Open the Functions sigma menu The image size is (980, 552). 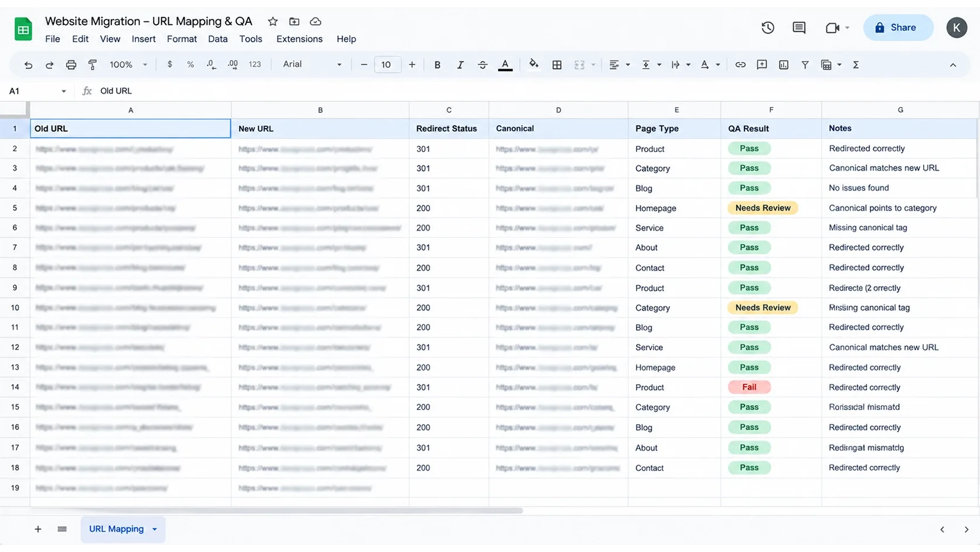point(856,65)
